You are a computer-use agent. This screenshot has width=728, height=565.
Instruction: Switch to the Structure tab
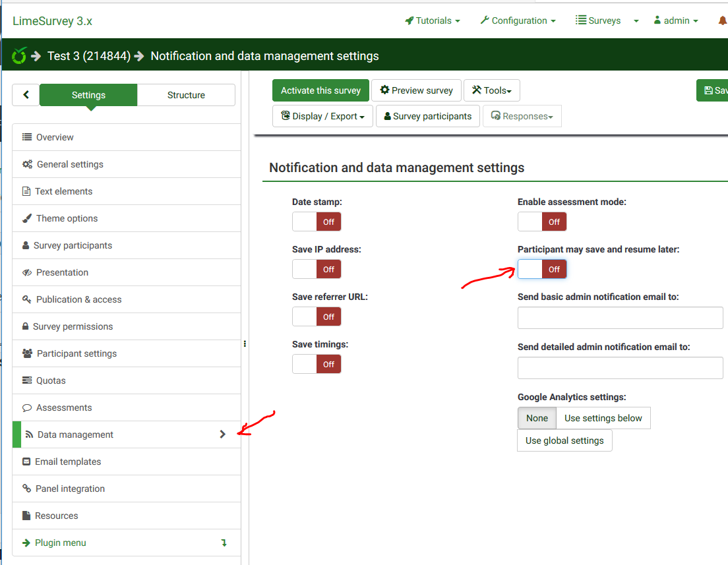point(186,95)
